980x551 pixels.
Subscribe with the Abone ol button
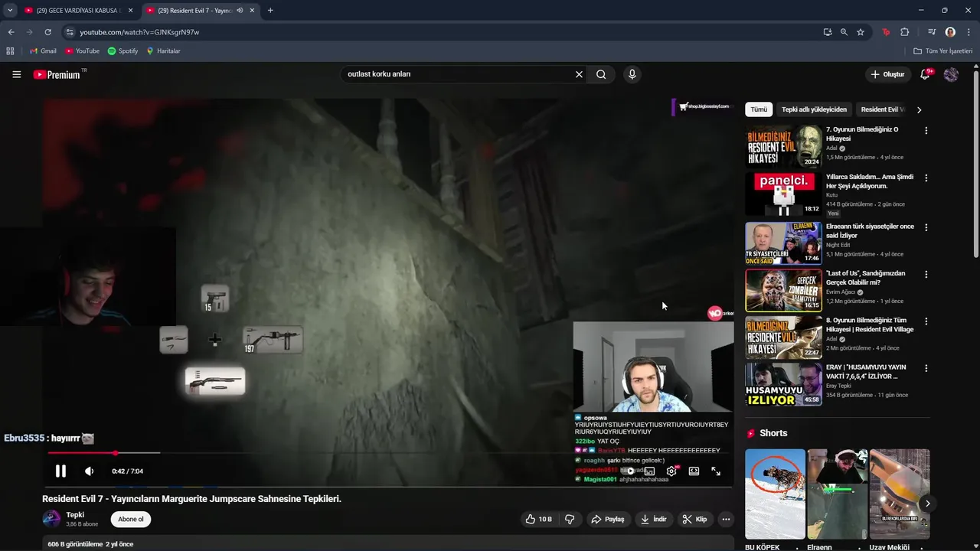tap(130, 519)
